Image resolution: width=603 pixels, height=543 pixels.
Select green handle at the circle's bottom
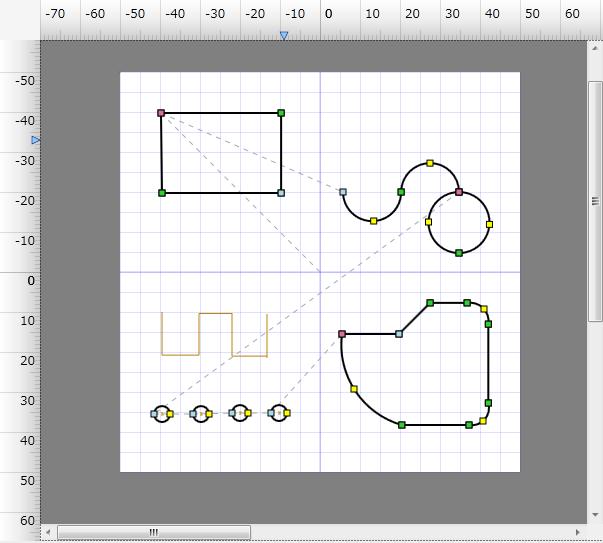[459, 253]
